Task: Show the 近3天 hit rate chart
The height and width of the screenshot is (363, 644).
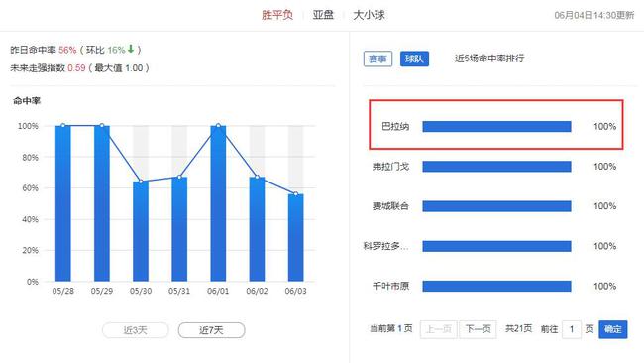Action: 135,330
